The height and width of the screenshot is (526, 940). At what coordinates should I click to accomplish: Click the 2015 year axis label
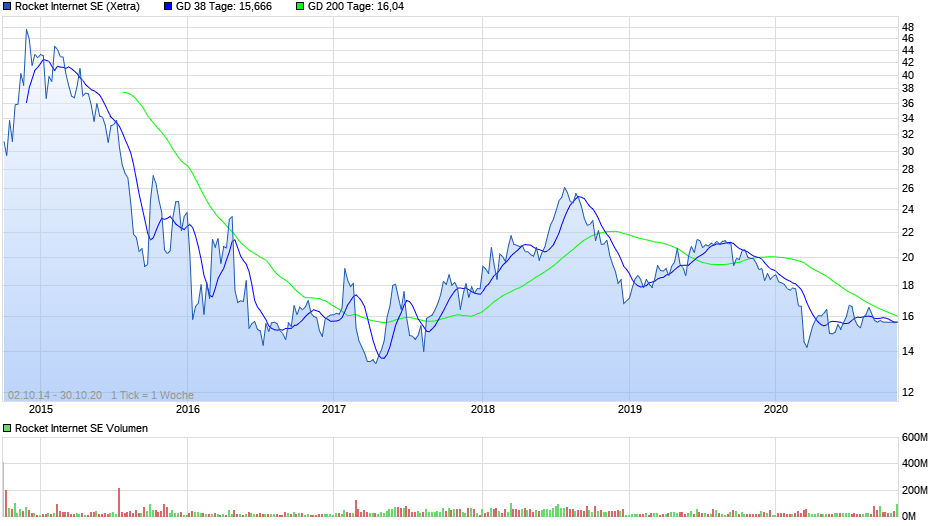click(x=41, y=409)
